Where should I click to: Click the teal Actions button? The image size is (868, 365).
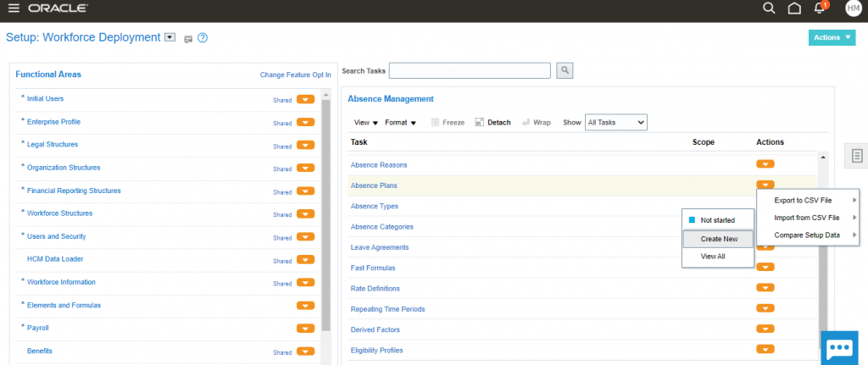click(832, 37)
